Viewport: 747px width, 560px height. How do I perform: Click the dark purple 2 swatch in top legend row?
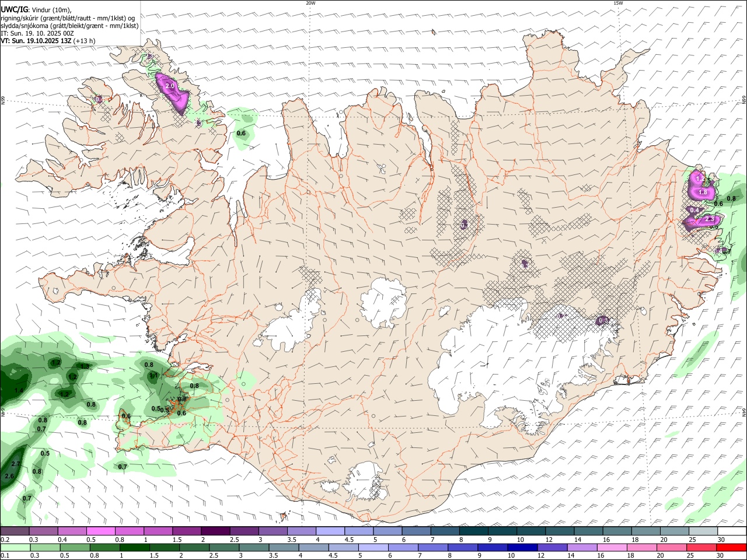(215, 531)
